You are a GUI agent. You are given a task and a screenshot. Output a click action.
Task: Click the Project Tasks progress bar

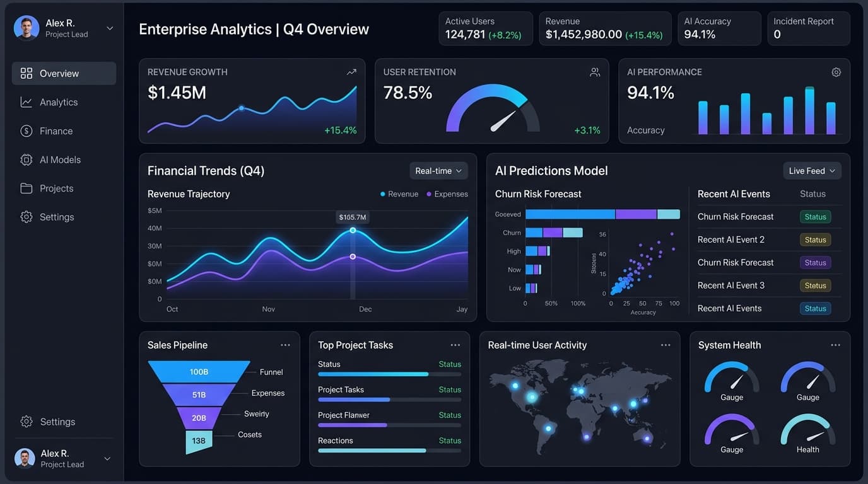click(389, 400)
